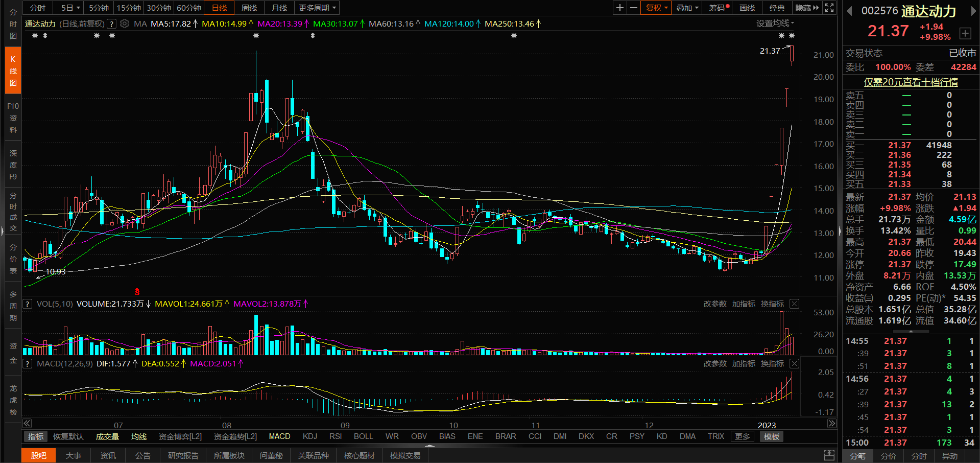This screenshot has width=980, height=463.
Task: Click the 21.37 latest price label on chart
Action: point(770,51)
